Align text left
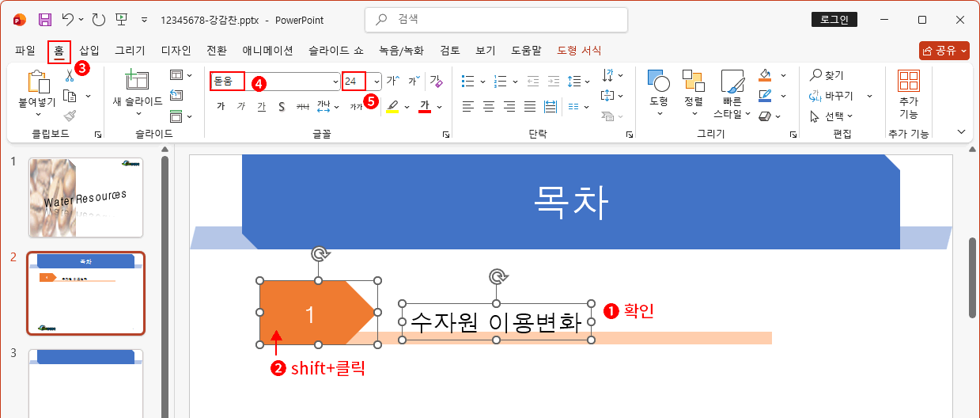Image resolution: width=980 pixels, height=418 pixels. click(x=468, y=106)
